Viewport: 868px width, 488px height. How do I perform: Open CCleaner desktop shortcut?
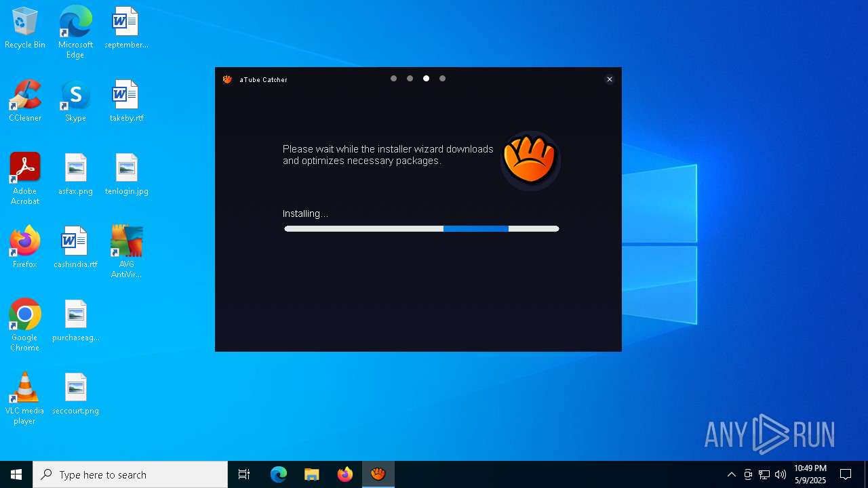[x=25, y=102]
